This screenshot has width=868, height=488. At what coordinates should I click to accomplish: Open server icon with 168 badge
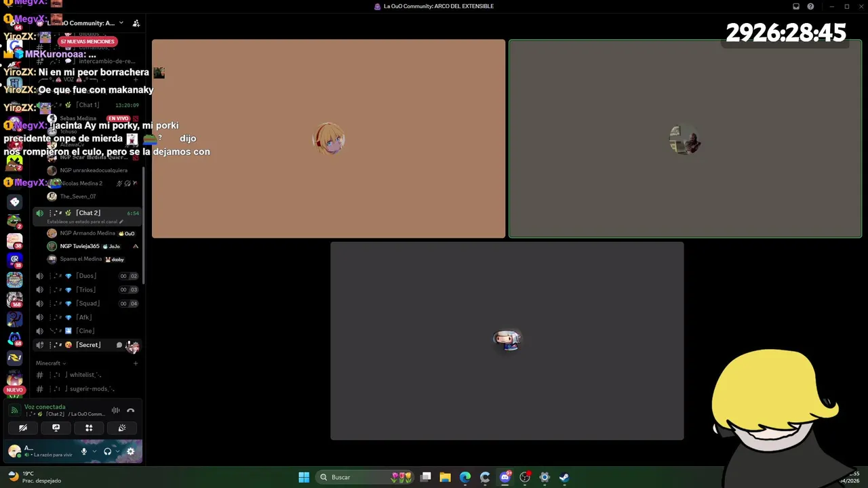(14, 299)
